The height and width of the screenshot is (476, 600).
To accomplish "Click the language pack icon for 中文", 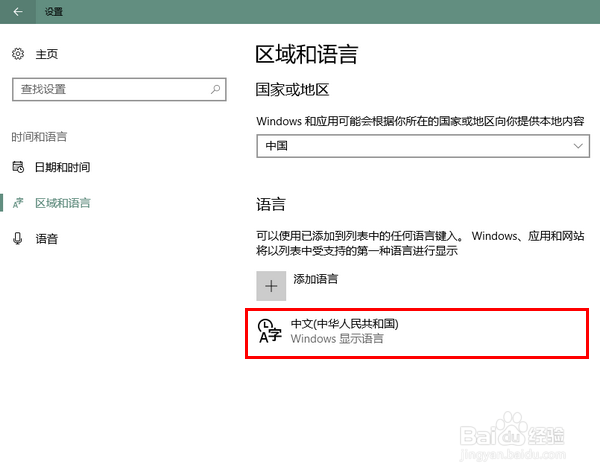I will [270, 331].
